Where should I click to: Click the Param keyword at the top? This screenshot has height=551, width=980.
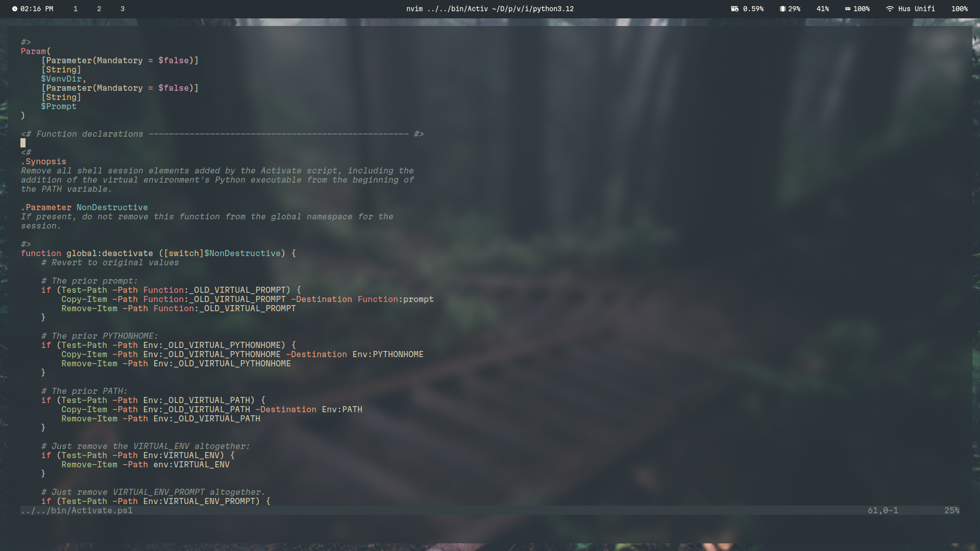click(x=33, y=51)
